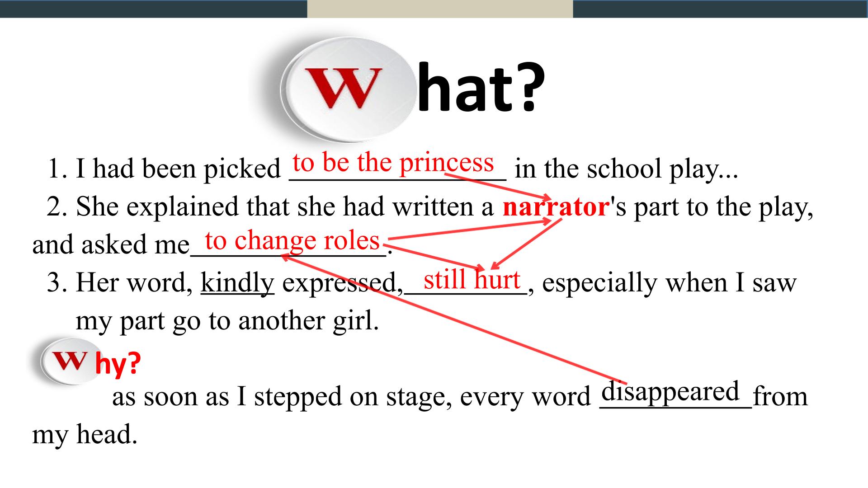This screenshot has width=868, height=488.
Task: Click the text 'in the school play...'
Action: point(626,169)
